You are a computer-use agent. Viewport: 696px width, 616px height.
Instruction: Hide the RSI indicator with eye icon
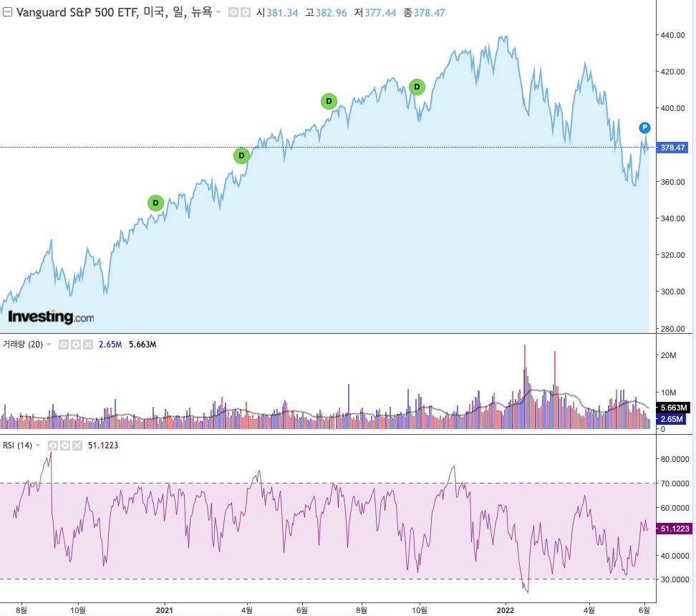pos(53,446)
